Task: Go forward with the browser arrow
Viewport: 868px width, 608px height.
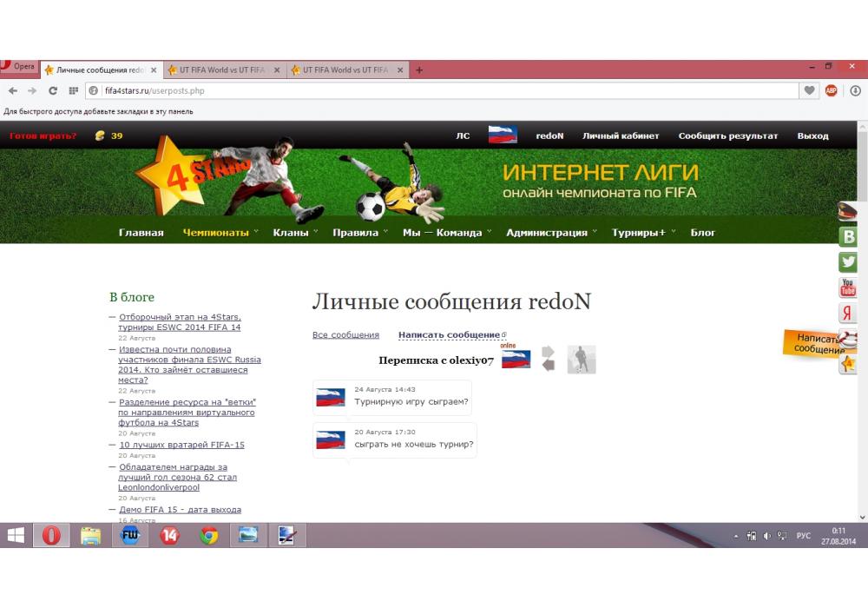Action: [x=32, y=90]
